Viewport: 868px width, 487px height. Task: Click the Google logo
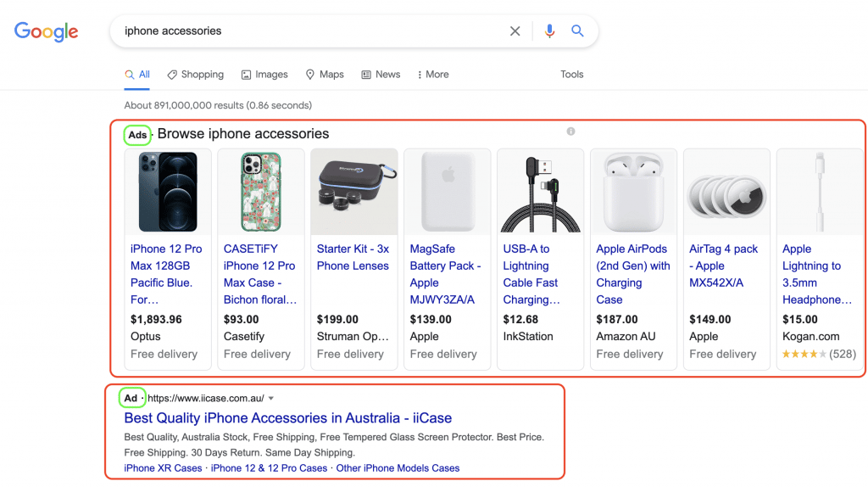tap(46, 31)
